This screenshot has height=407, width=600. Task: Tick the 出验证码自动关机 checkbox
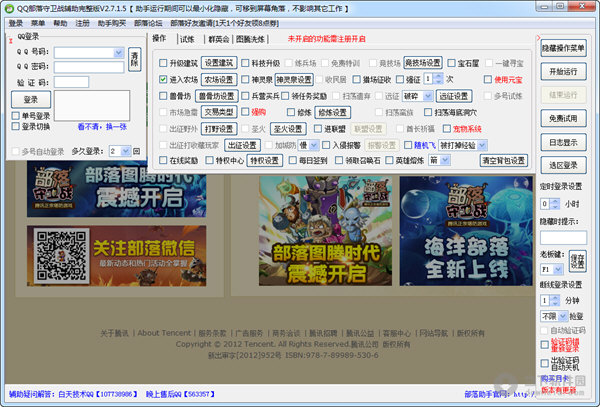click(545, 363)
